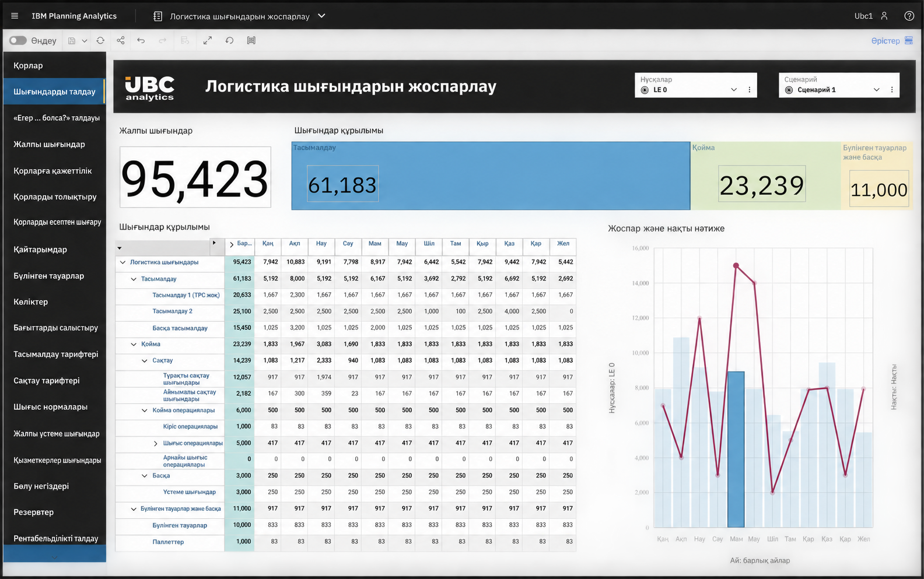Click the highlighted Мам bar in chart
This screenshot has height=579, width=924.
(x=736, y=449)
